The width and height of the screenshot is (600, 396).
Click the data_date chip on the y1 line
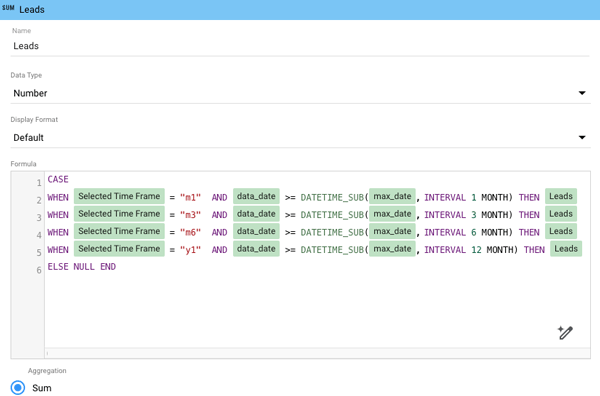pyautogui.click(x=256, y=249)
